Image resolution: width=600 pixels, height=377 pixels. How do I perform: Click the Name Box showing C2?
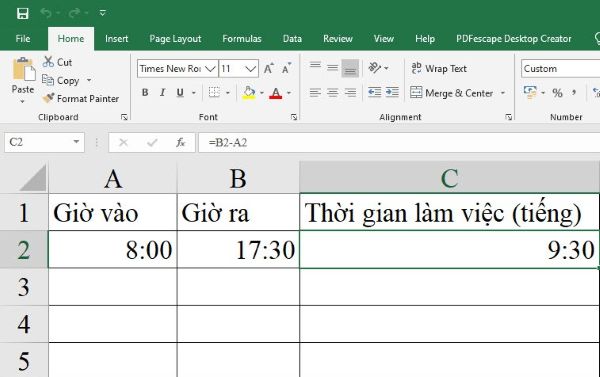[x=38, y=142]
